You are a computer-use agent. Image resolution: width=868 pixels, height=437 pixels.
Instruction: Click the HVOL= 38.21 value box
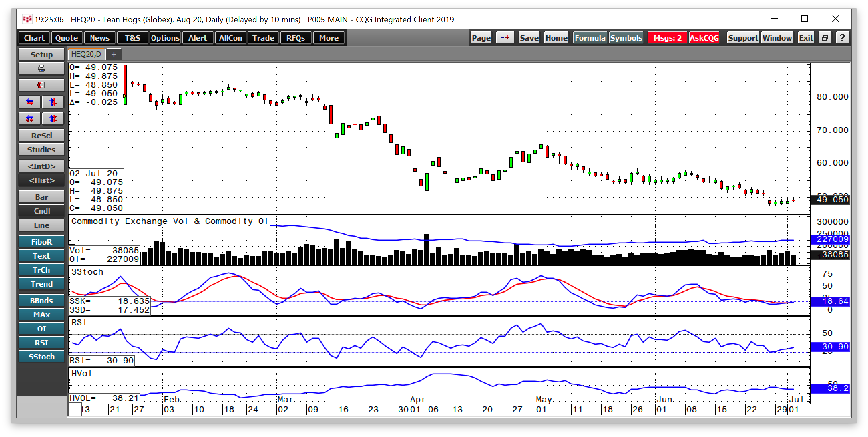click(104, 398)
